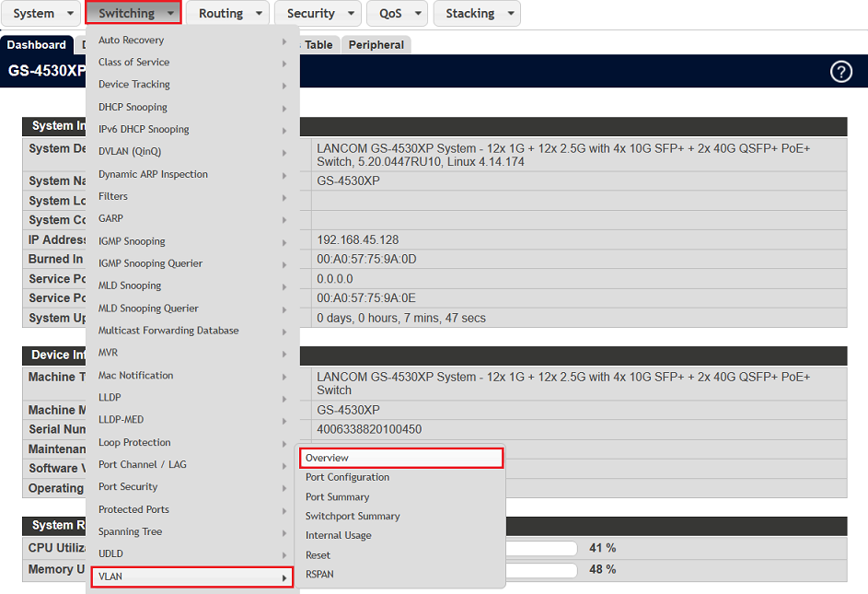Click RSPAN in the VLAN submenu

[319, 574]
